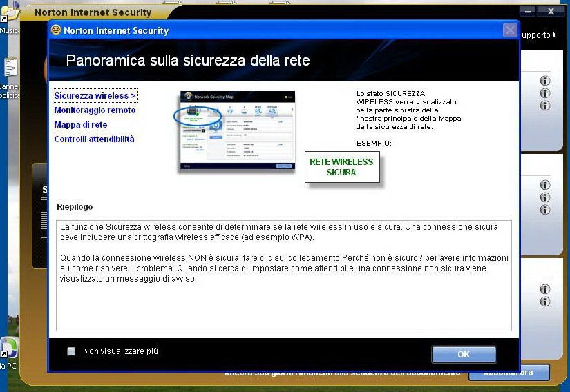Click the top info icon in the first right panel
This screenshot has height=392, width=570.
545,81
